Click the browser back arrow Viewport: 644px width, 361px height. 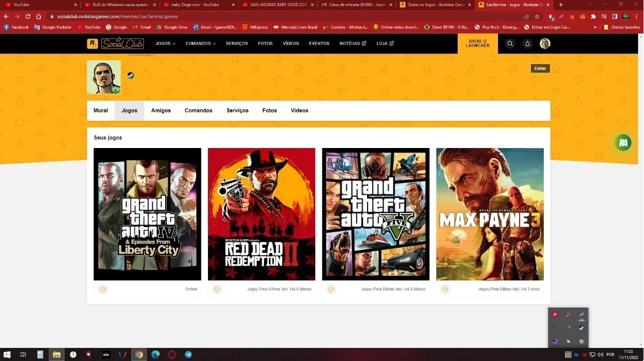point(7,17)
